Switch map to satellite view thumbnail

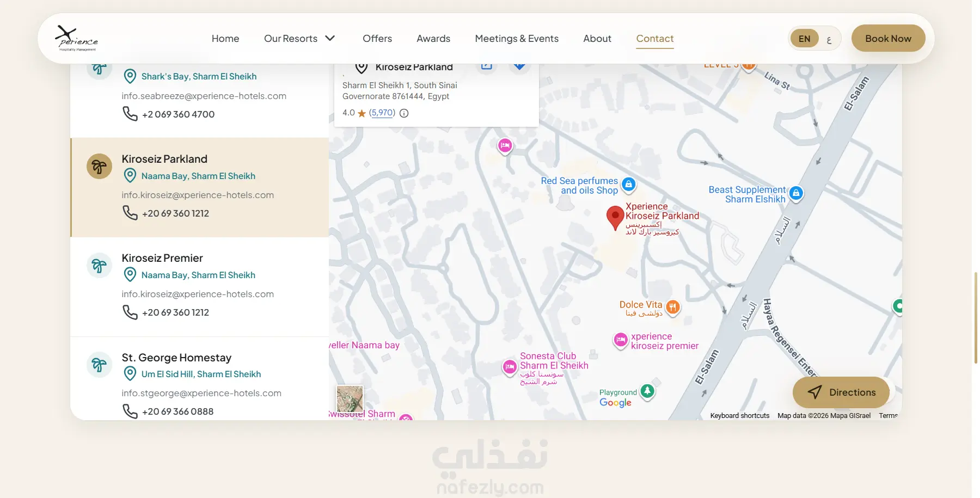[x=350, y=399]
